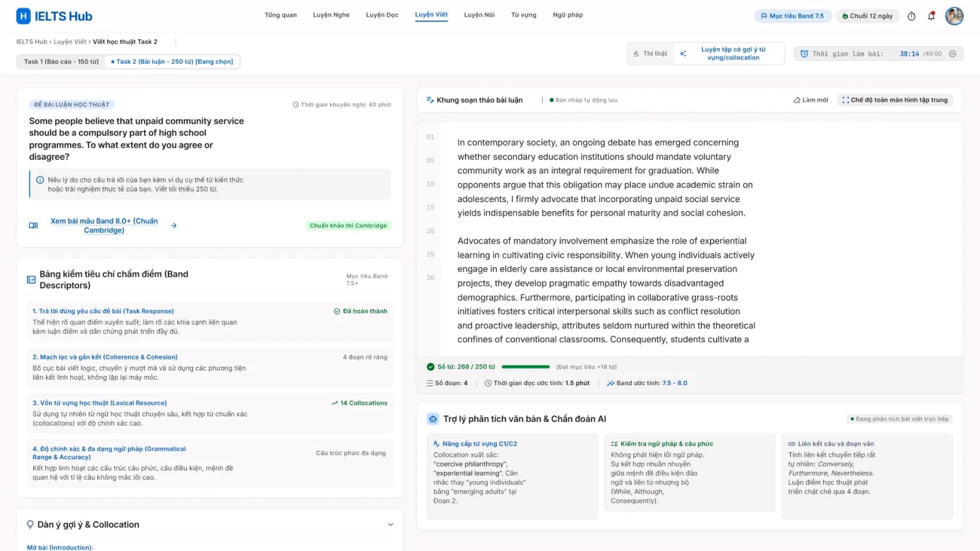This screenshot has width=980, height=551.
Task: Open the Ngữ pháp tab
Action: click(x=568, y=15)
